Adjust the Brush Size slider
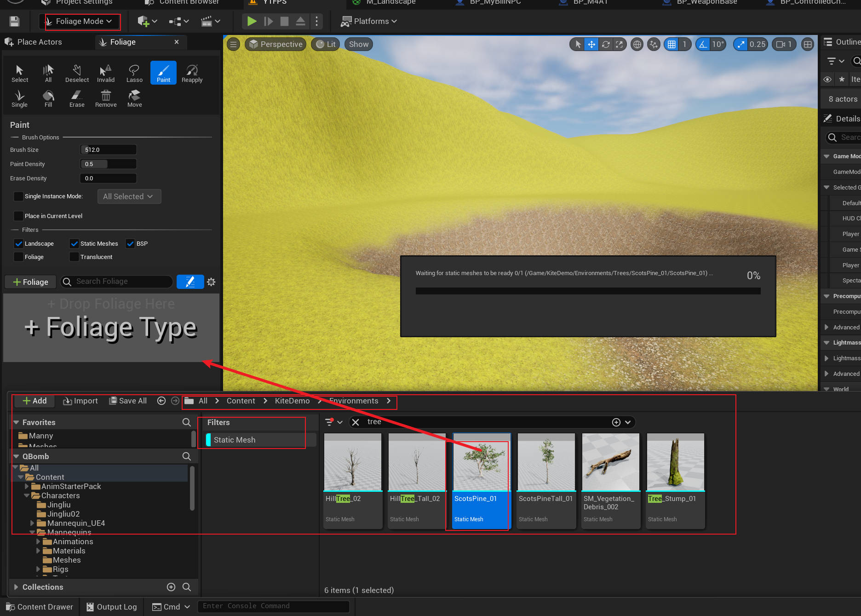Viewport: 861px width, 616px height. [x=109, y=150]
